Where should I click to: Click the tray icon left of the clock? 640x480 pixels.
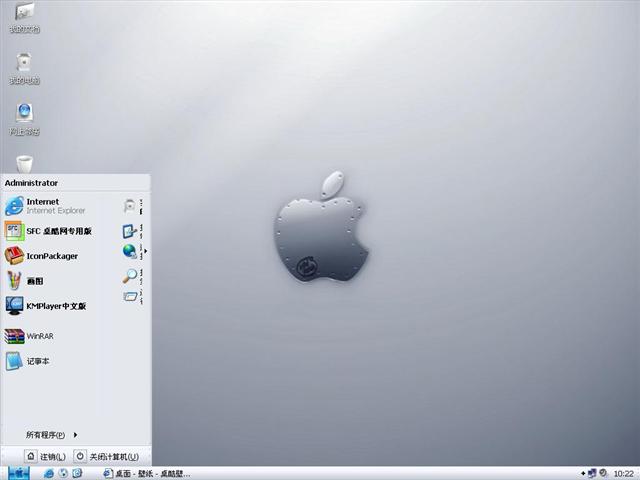603,473
